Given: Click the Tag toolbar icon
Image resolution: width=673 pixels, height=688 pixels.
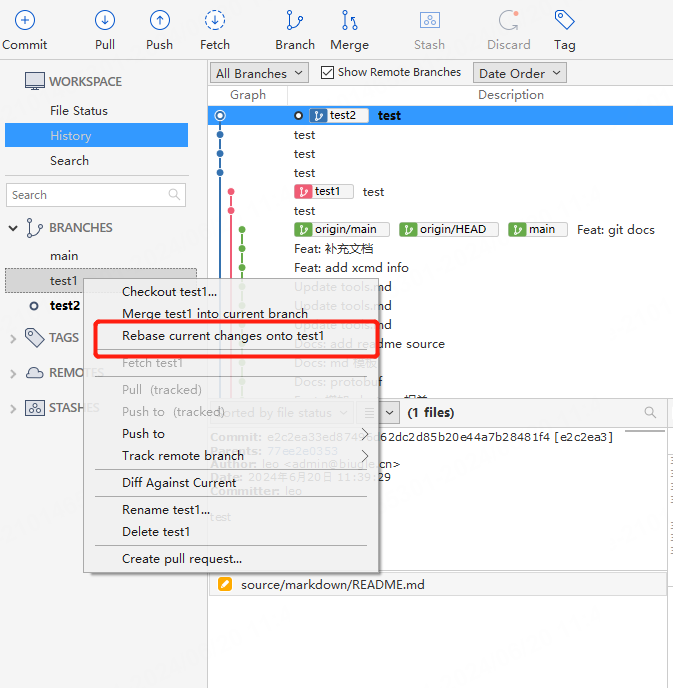Looking at the screenshot, I should (x=564, y=20).
